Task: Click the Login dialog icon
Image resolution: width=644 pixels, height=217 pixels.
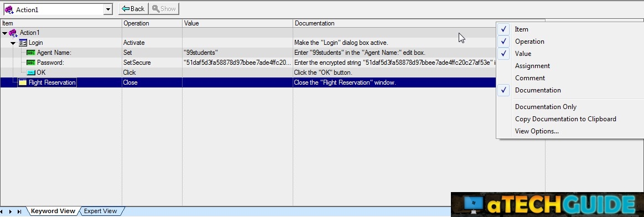Action: click(x=23, y=43)
